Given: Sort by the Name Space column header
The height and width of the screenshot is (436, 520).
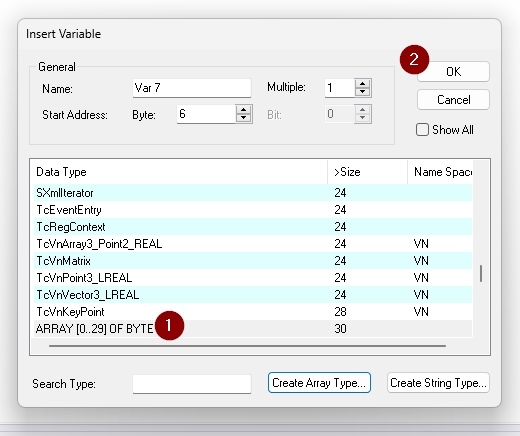Looking at the screenshot, I should point(440,172).
